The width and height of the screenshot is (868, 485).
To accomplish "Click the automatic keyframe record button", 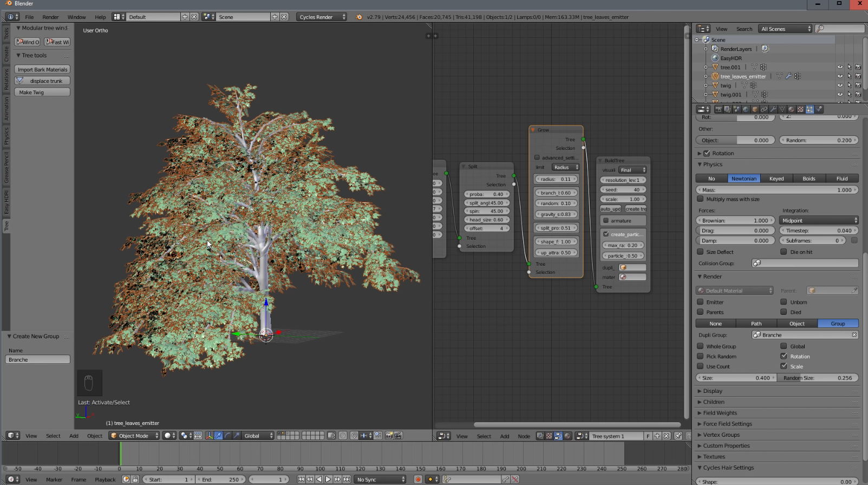I will pos(418,480).
